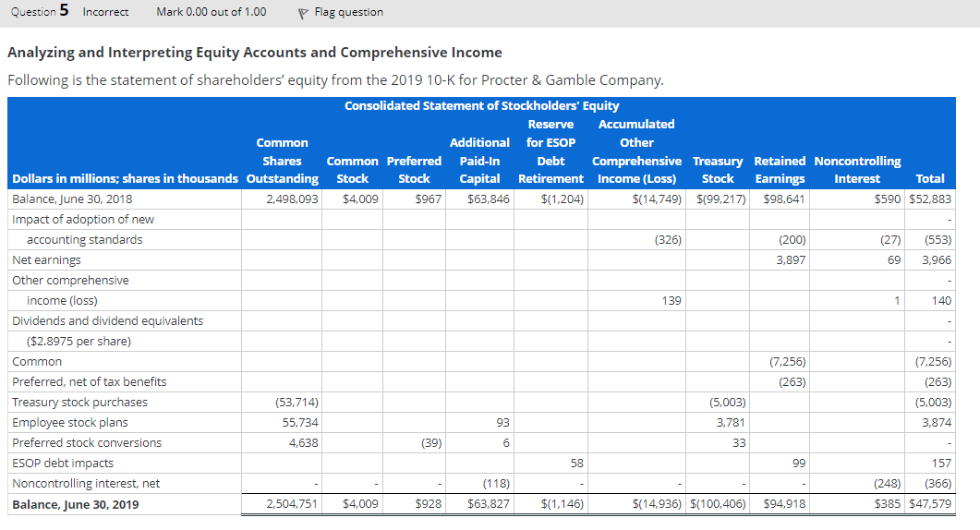The image size is (980, 530).
Task: Click the Treasury Stock column header
Action: pos(718,170)
